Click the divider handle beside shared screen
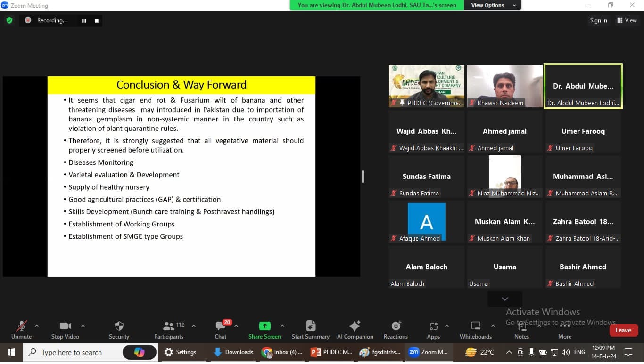 [x=363, y=177]
